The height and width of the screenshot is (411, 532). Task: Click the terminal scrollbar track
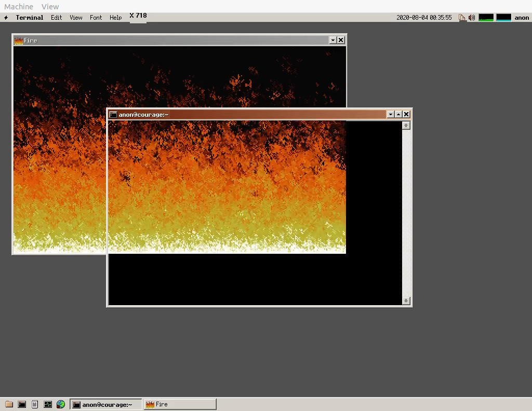(406, 213)
